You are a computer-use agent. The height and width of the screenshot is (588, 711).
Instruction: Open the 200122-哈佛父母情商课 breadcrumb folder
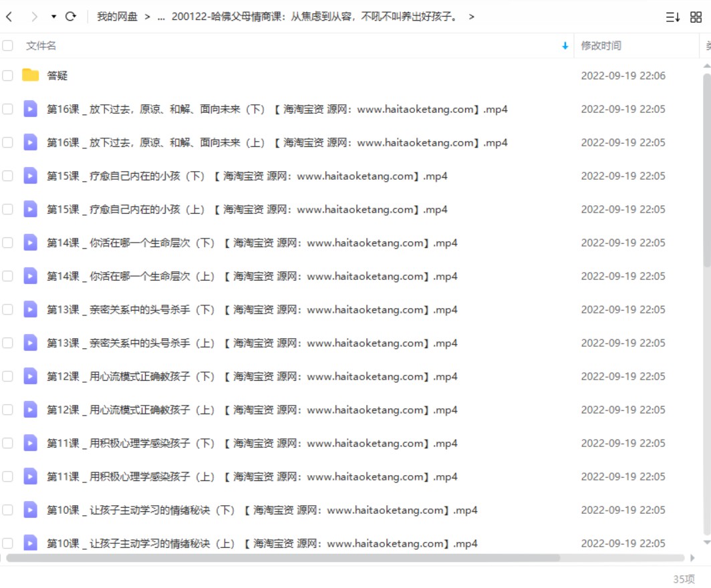pos(315,17)
